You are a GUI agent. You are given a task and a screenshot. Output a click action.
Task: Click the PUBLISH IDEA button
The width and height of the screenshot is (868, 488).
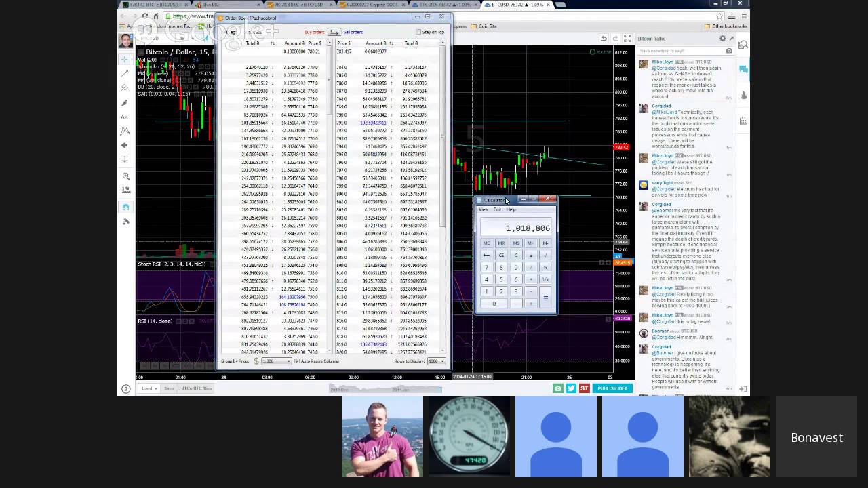612,388
